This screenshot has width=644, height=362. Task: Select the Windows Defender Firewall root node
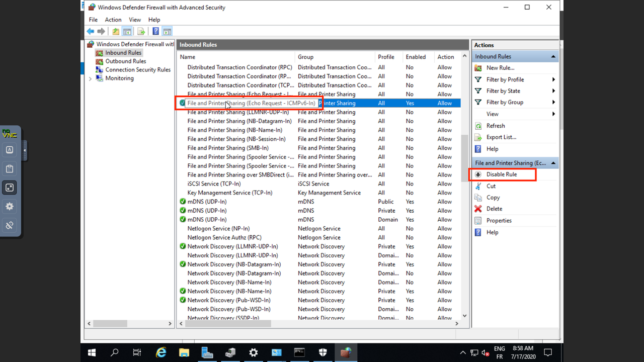(x=130, y=44)
